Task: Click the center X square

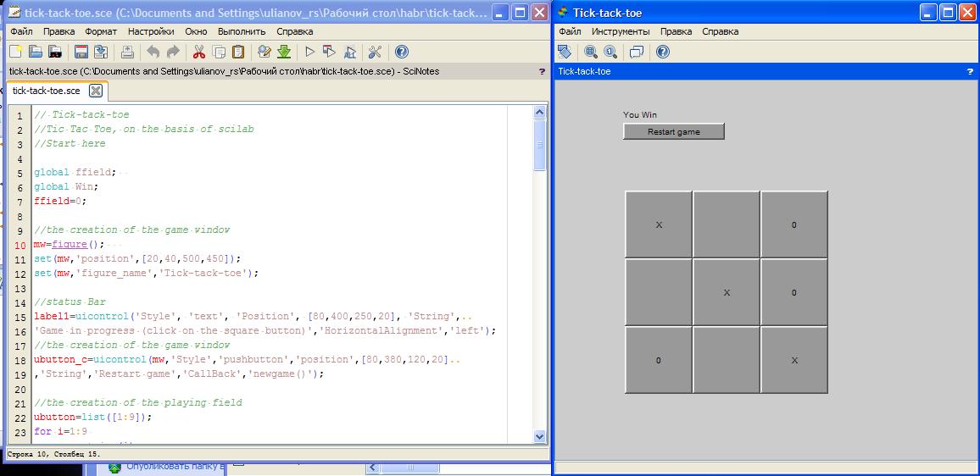Action: pos(727,292)
